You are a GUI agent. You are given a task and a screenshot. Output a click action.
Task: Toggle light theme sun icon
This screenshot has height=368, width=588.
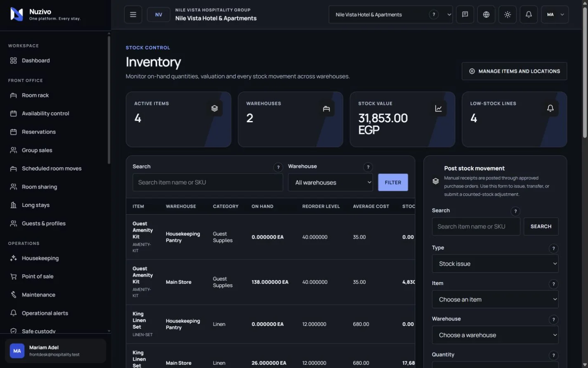point(508,14)
